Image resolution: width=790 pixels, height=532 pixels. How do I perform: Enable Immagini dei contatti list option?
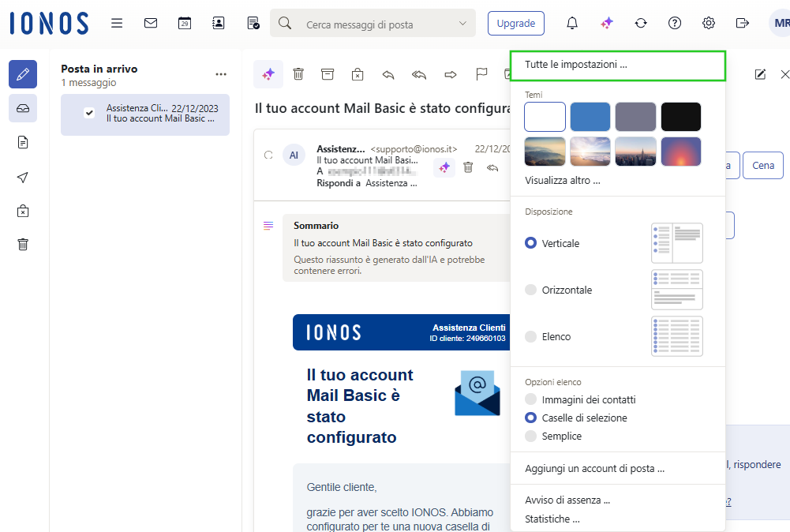[531, 399]
